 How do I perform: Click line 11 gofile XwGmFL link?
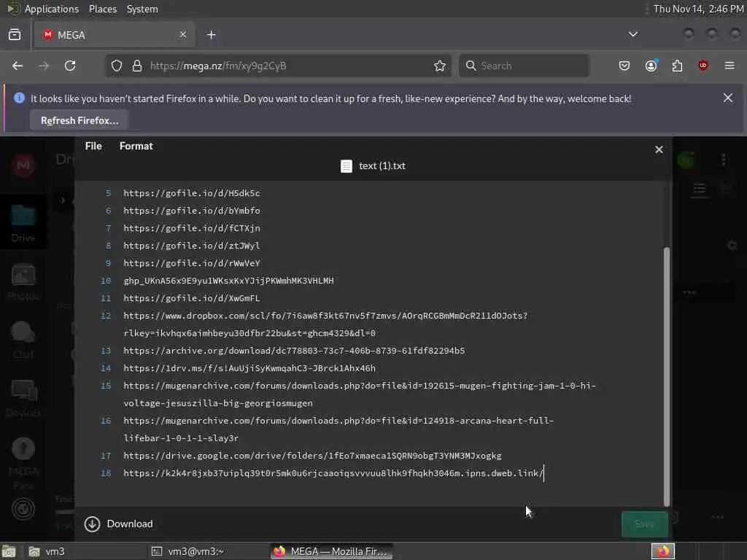(x=192, y=298)
